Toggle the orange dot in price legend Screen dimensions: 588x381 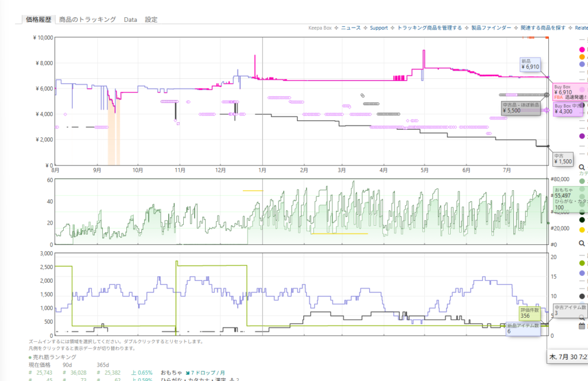coord(582,57)
